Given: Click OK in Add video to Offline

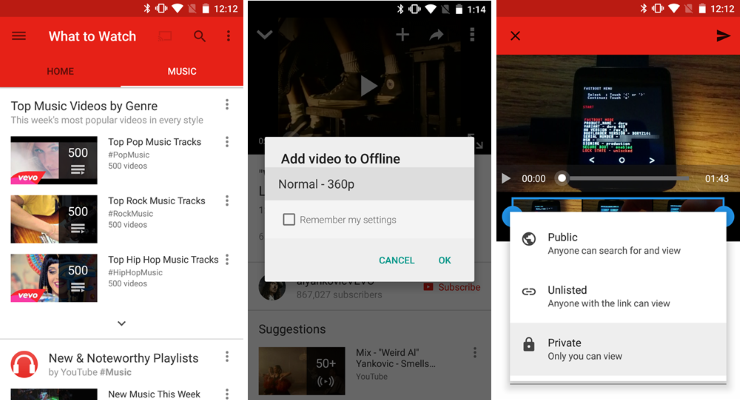Looking at the screenshot, I should click(x=445, y=260).
